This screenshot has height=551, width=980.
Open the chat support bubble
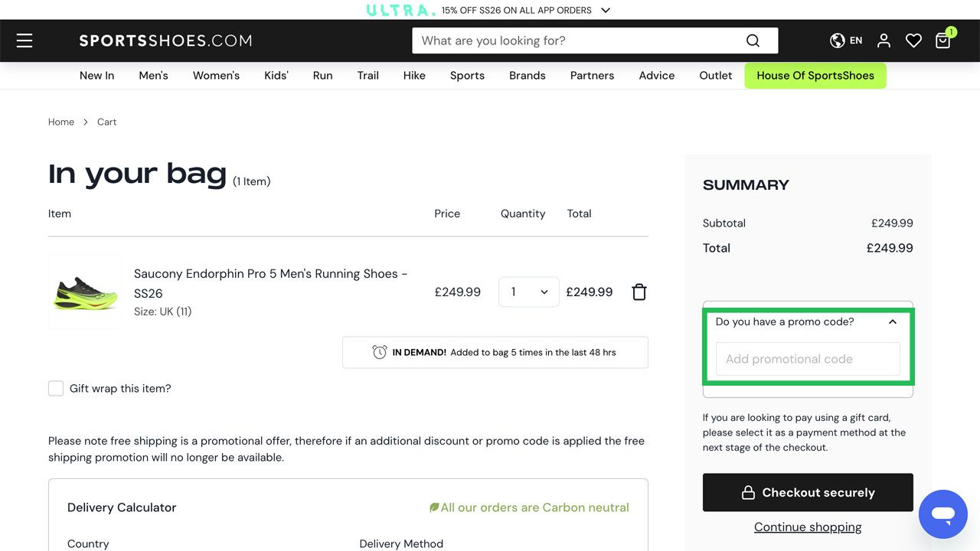point(942,514)
